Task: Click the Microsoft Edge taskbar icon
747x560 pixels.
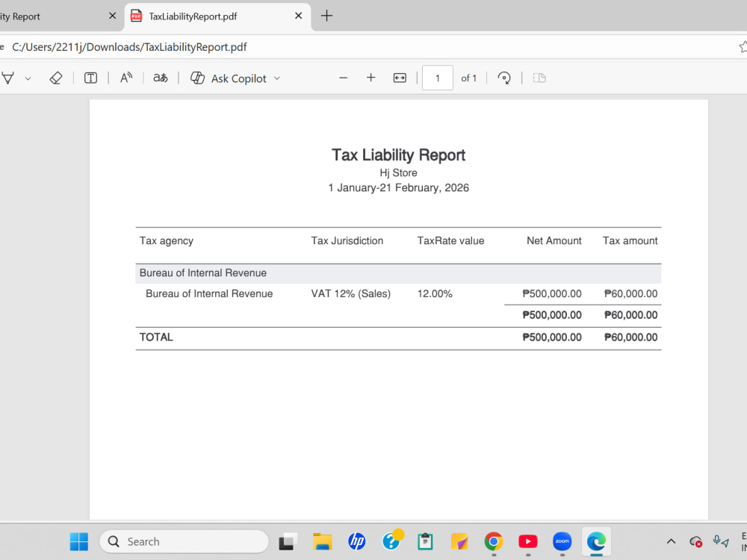Action: [596, 541]
